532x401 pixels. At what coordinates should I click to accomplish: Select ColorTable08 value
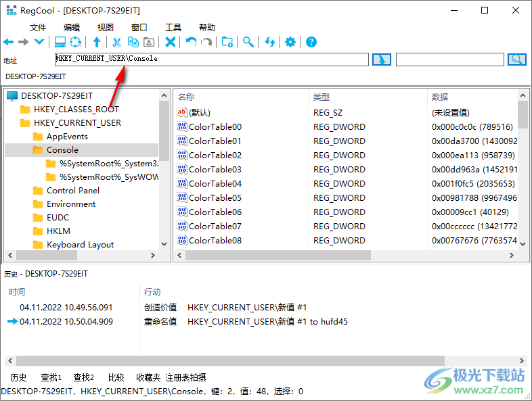(215, 241)
